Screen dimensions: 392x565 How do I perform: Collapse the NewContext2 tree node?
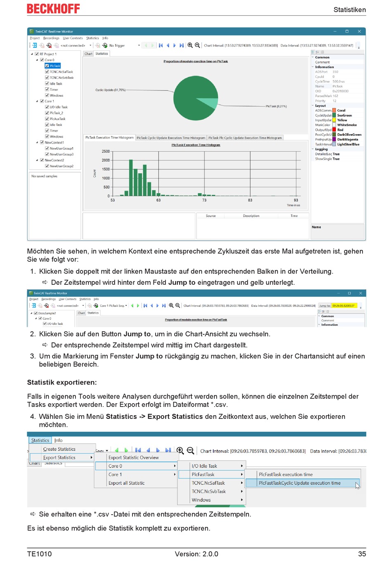coord(37,160)
